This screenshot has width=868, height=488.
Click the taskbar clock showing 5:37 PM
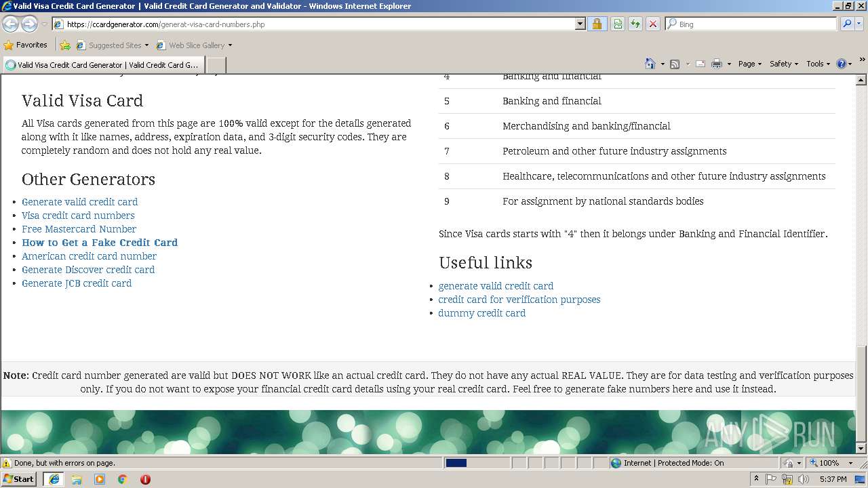click(x=833, y=479)
